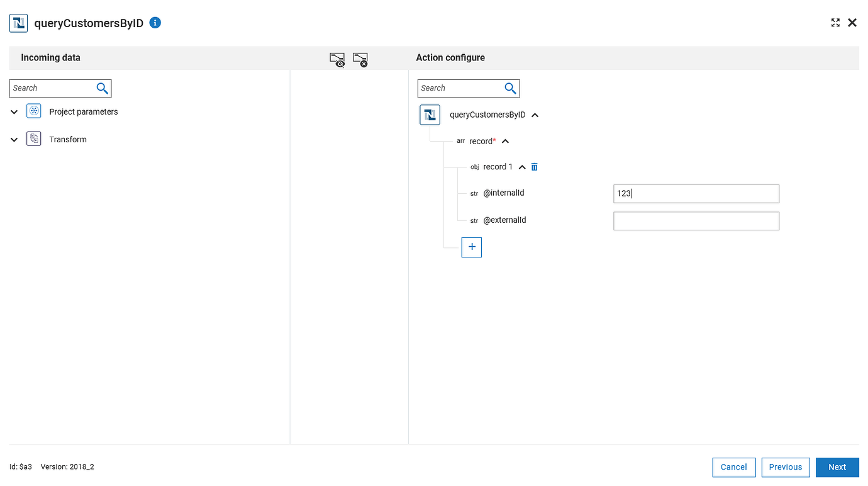Click the NetSuite logo in the header
Screen dimensions: 868x486
click(x=18, y=23)
